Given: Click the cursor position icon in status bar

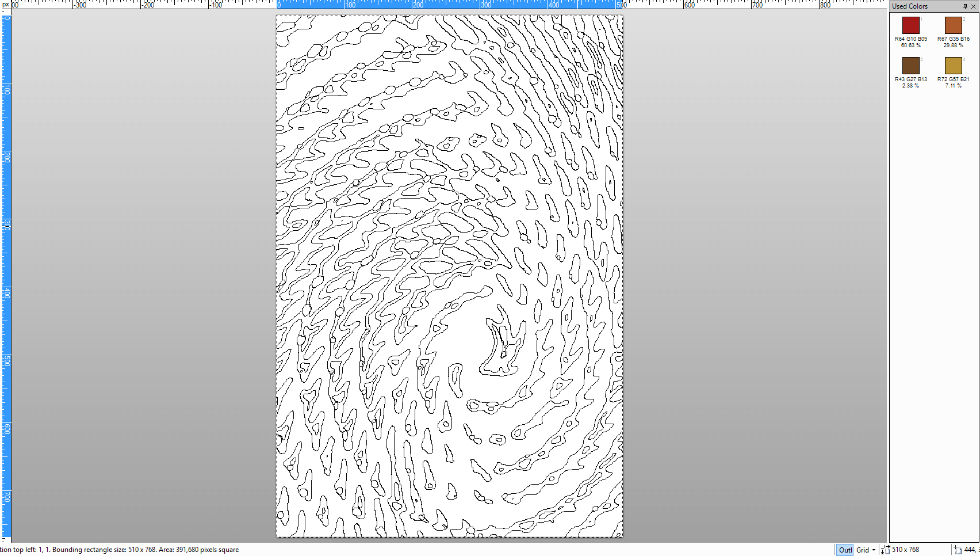Looking at the screenshot, I should point(958,550).
